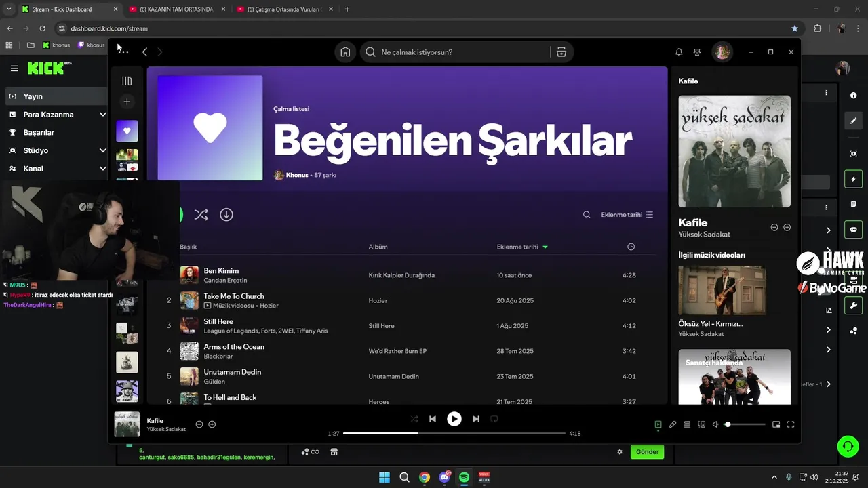The height and width of the screenshot is (488, 868).
Task: Toggle Kick hamburger menu
Action: pyautogui.click(x=14, y=68)
